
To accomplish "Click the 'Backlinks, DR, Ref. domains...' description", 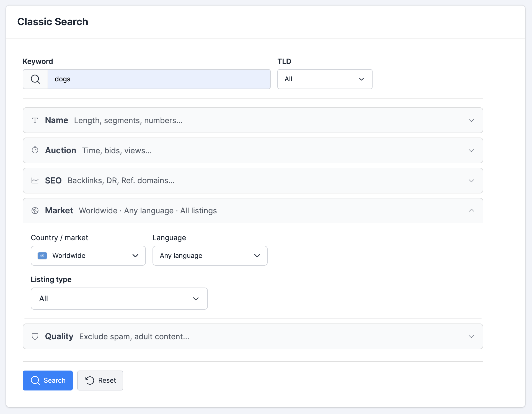I will (121, 181).
